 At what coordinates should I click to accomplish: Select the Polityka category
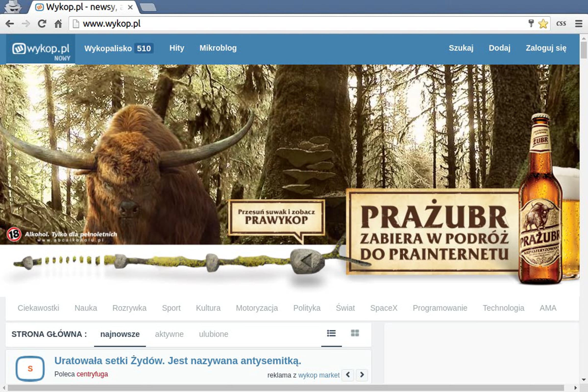307,308
